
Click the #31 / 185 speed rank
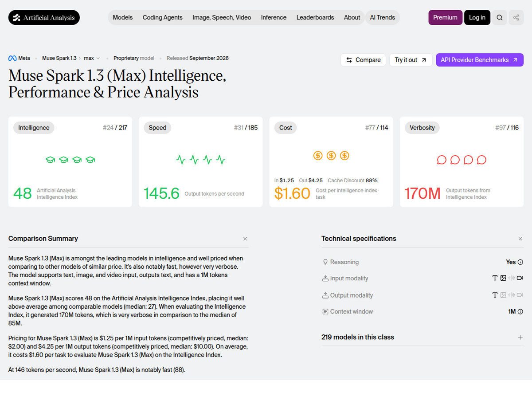pos(246,128)
